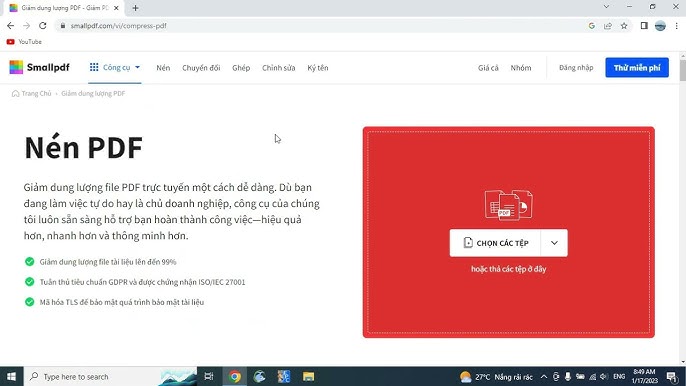The height and width of the screenshot is (386, 686).
Task: Open the Nén menu item
Action: point(163,68)
